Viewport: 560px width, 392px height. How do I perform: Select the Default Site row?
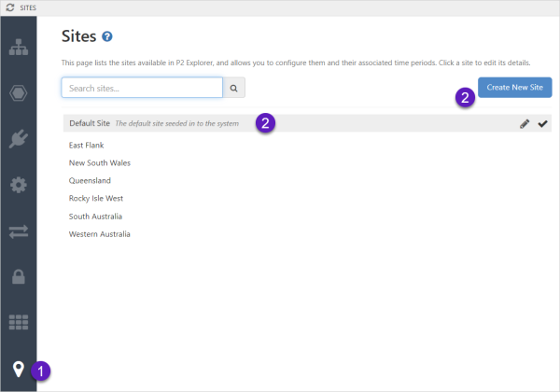pos(90,123)
